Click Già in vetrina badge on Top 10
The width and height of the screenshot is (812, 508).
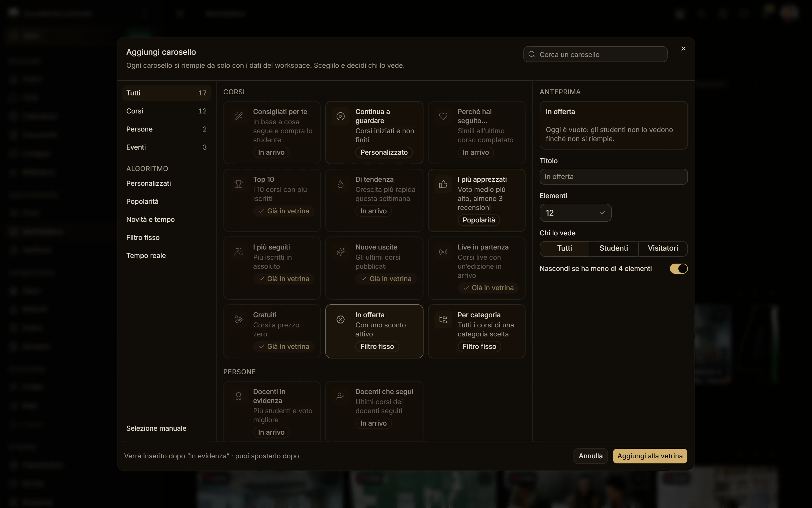click(284, 211)
